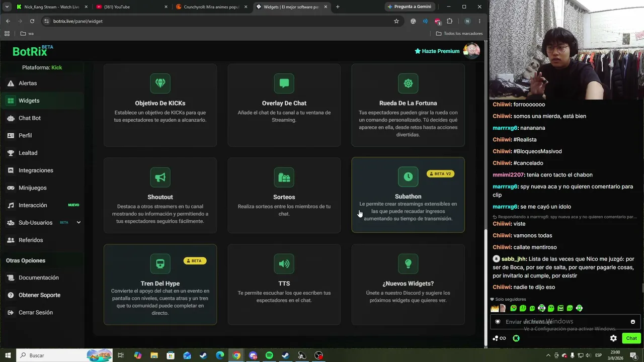Open Integraciones in the sidebar

pos(42,170)
